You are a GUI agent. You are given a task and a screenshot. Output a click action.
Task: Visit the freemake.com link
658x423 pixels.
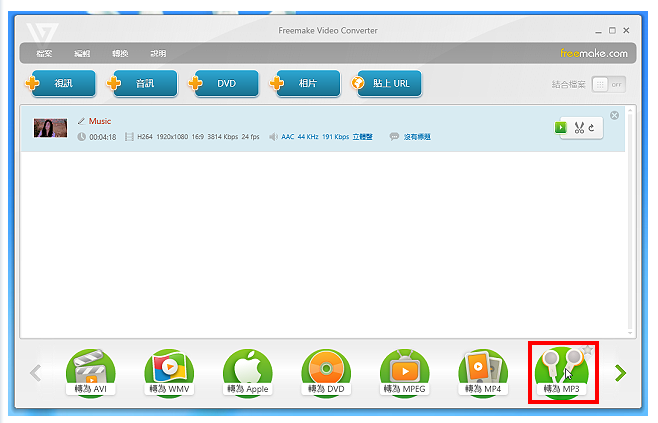(594, 53)
